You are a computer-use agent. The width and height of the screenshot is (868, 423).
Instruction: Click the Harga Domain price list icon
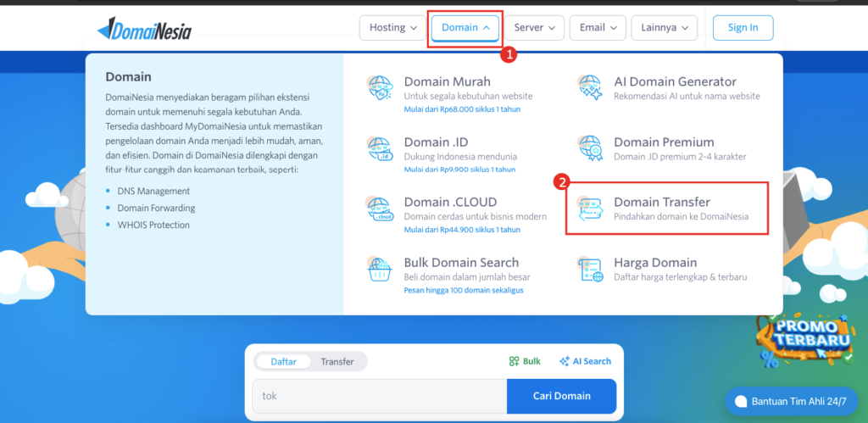click(590, 270)
